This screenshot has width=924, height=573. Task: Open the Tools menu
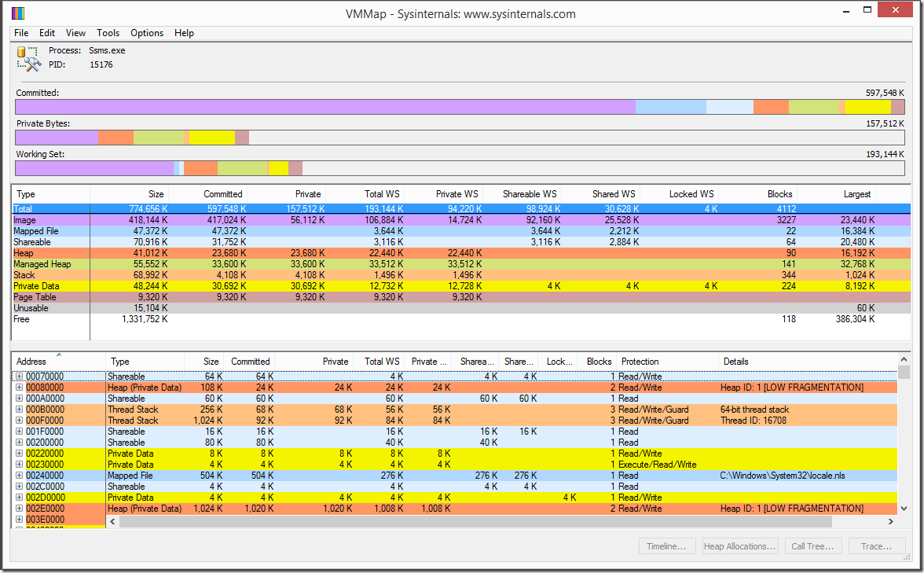pyautogui.click(x=108, y=33)
